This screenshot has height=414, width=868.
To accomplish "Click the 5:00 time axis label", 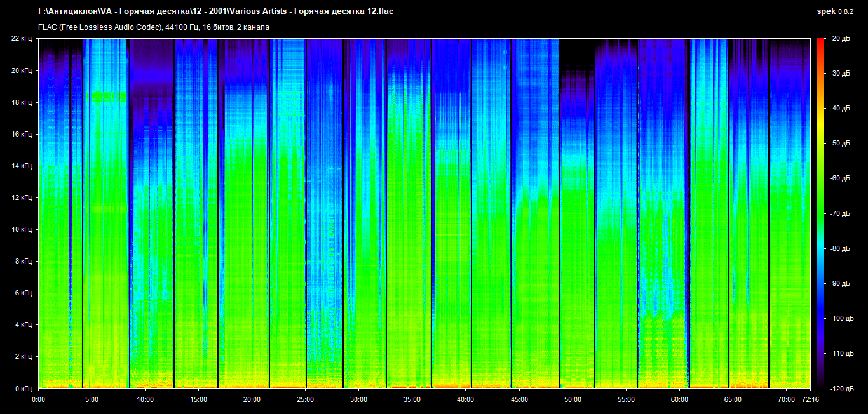I will pyautogui.click(x=92, y=400).
